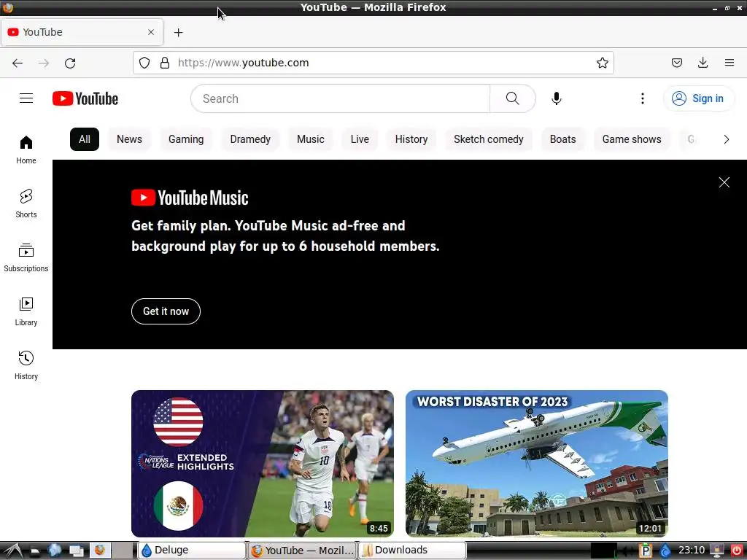Close the YouTube tab
This screenshot has width=747, height=560.
151,32
